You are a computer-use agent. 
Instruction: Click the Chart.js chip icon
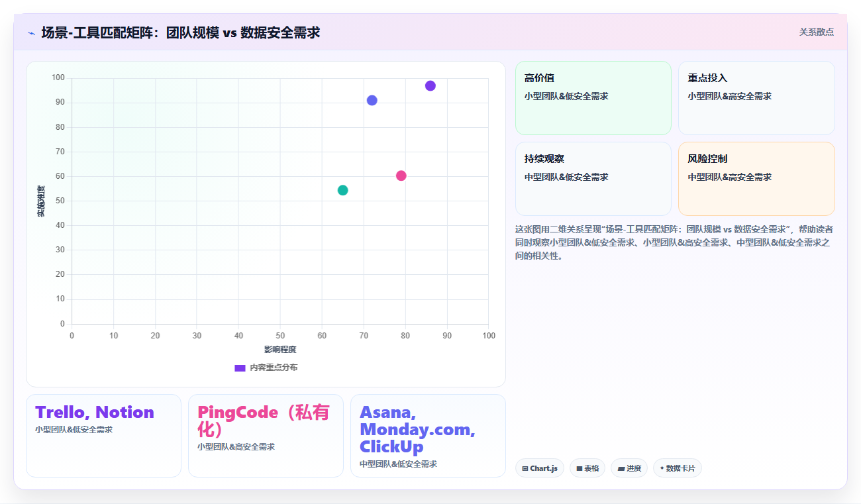point(525,468)
